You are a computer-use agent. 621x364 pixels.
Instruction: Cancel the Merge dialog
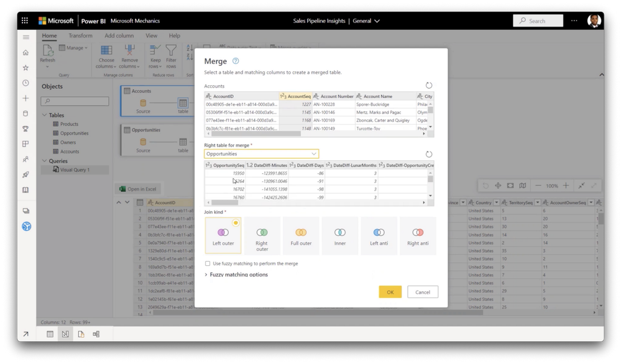coord(423,292)
